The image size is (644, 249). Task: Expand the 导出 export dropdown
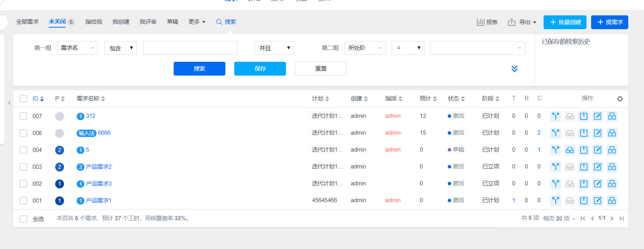(x=522, y=22)
